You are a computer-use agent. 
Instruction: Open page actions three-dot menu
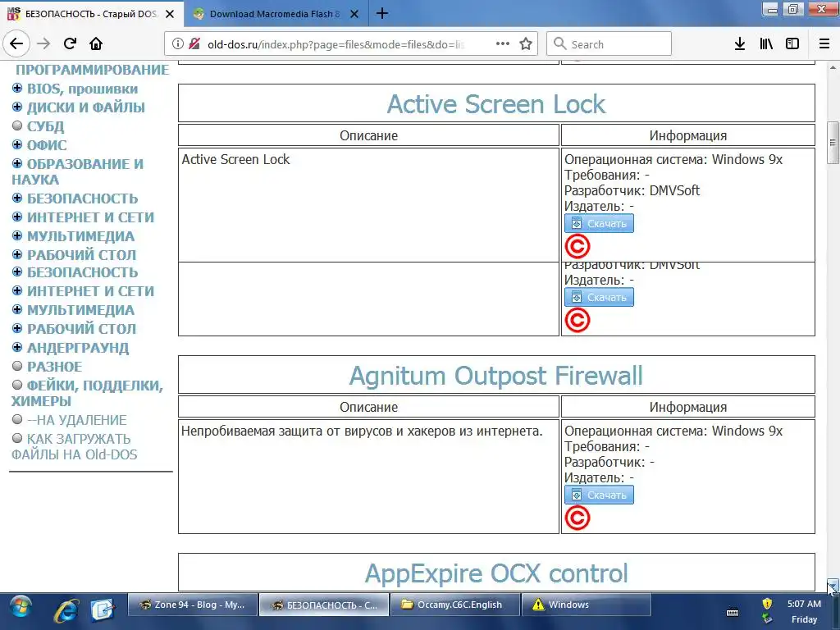[x=503, y=44]
